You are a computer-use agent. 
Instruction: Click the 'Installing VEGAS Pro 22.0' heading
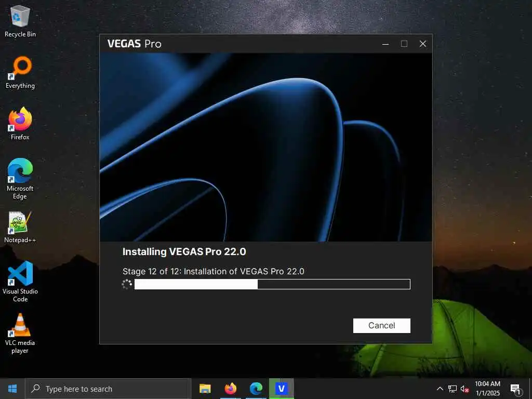click(184, 252)
